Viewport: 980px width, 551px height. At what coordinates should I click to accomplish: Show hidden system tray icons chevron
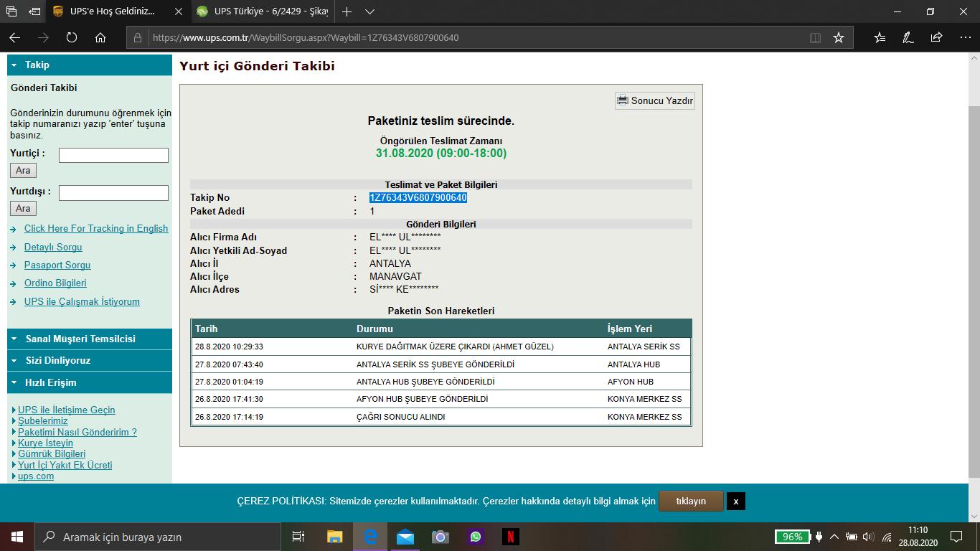pyautogui.click(x=834, y=537)
